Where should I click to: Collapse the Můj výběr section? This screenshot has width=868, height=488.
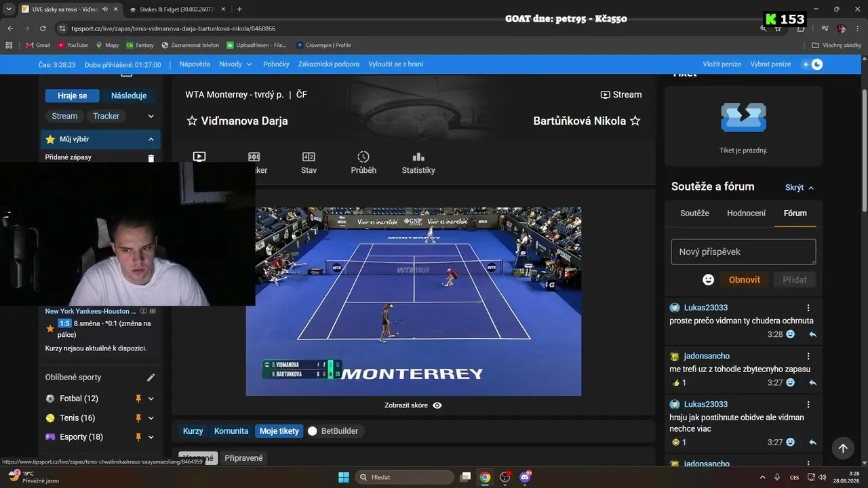pos(151,140)
